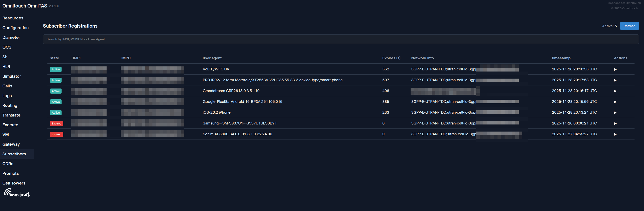Expand the Motorola XT2553V row action arrow
The width and height of the screenshot is (644, 211).
pyautogui.click(x=615, y=80)
